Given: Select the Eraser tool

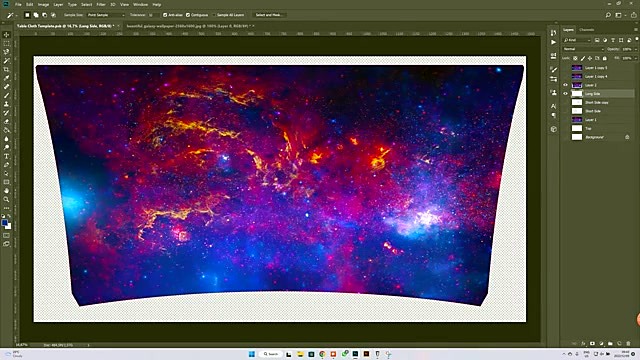Looking at the screenshot, I should point(6,121).
